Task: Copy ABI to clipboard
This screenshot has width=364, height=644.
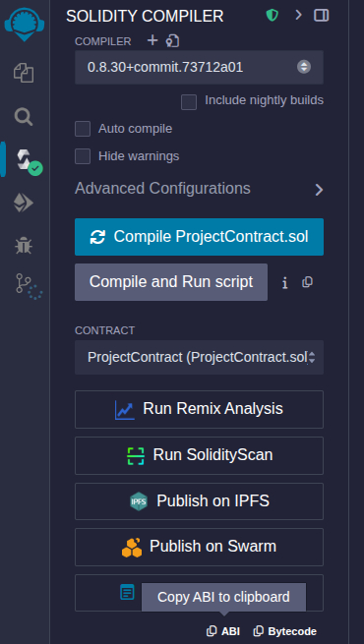Action: click(x=223, y=631)
